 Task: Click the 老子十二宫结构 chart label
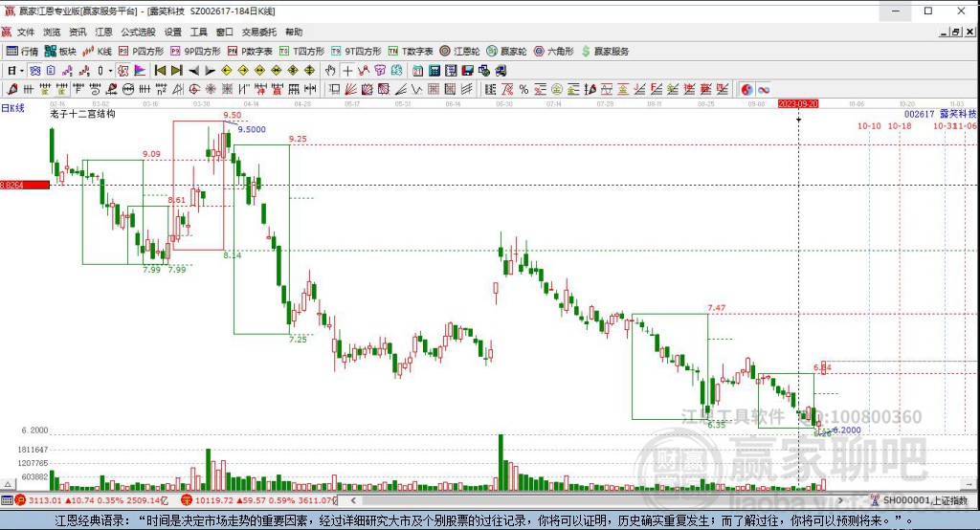click(82, 114)
